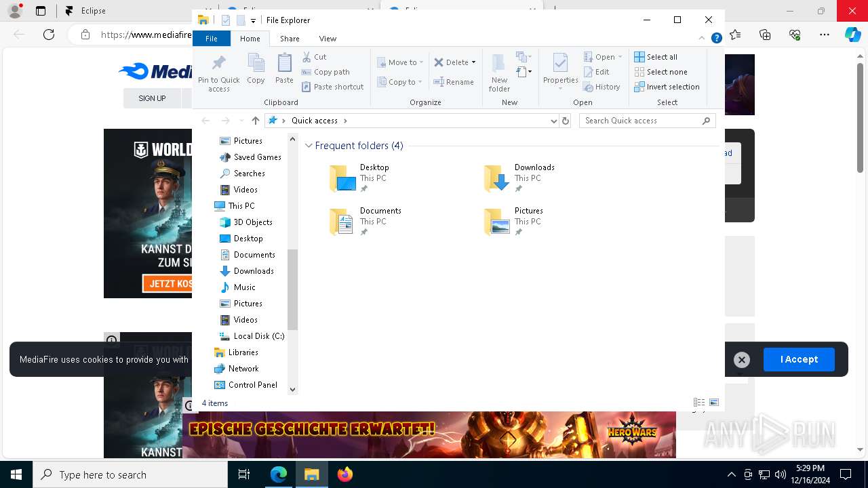Click the Windows Start button
Screen dimensions: 868x488
(x=16, y=474)
